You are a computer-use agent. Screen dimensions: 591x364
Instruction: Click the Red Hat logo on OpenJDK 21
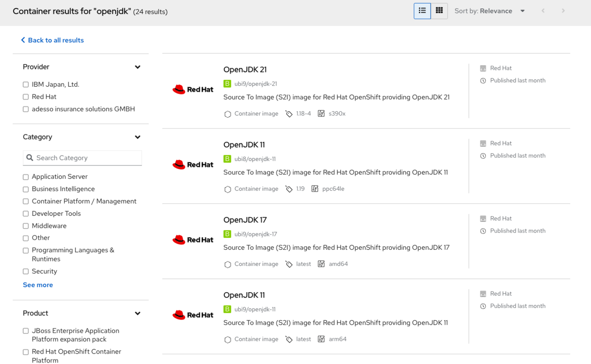(x=193, y=89)
